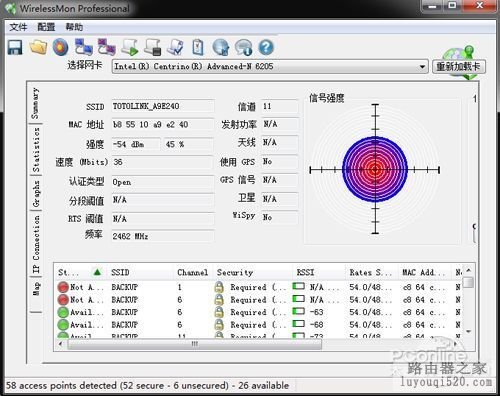Click the RTS 阈值 N/A field
This screenshot has height=396, width=500.
pyautogui.click(x=163, y=219)
